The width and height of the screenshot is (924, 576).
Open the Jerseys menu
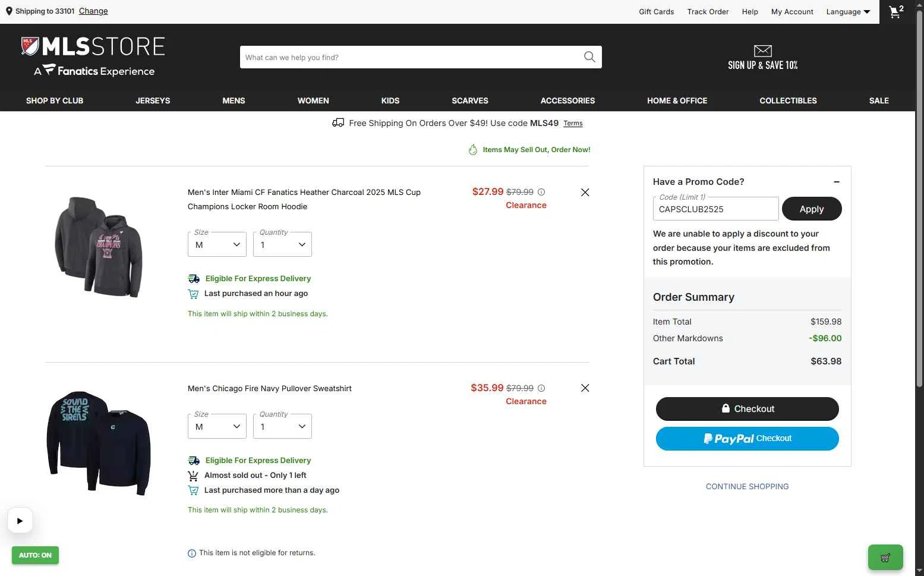[x=153, y=100]
